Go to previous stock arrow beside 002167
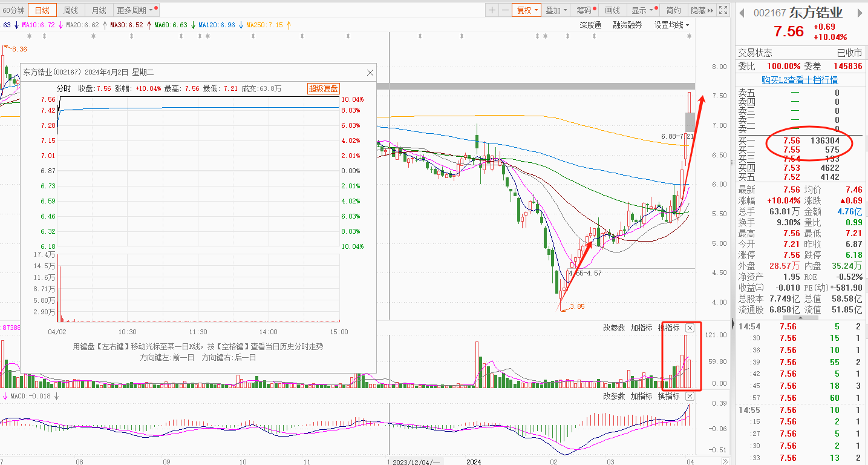The image size is (868, 465). coord(743,13)
